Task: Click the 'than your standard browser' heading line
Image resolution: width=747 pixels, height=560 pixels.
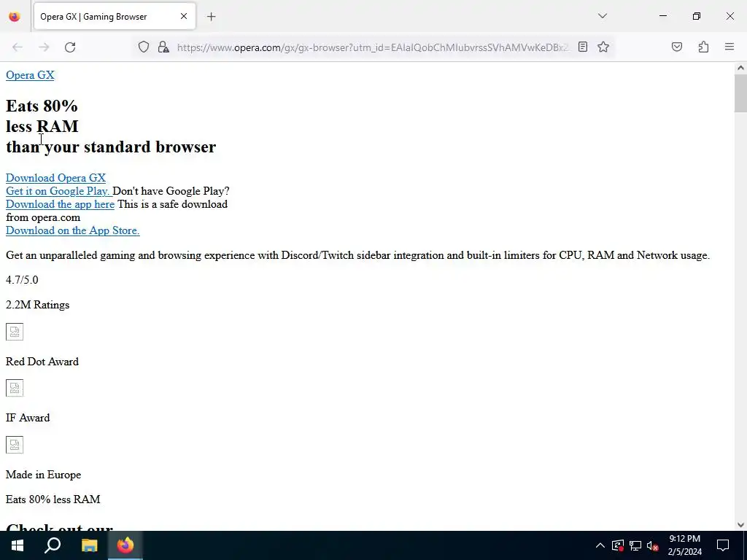Action: pos(111,147)
